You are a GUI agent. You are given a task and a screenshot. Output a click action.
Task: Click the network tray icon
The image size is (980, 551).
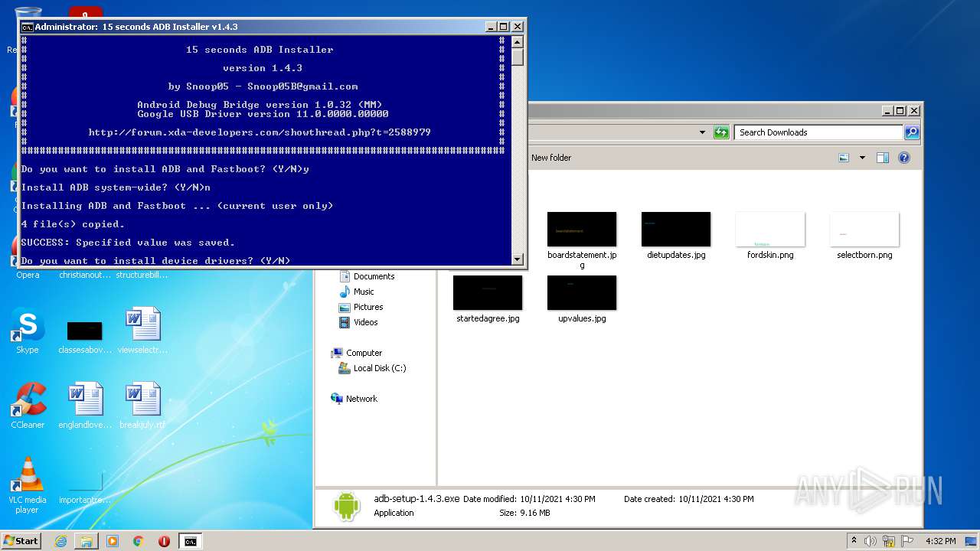pos(888,541)
